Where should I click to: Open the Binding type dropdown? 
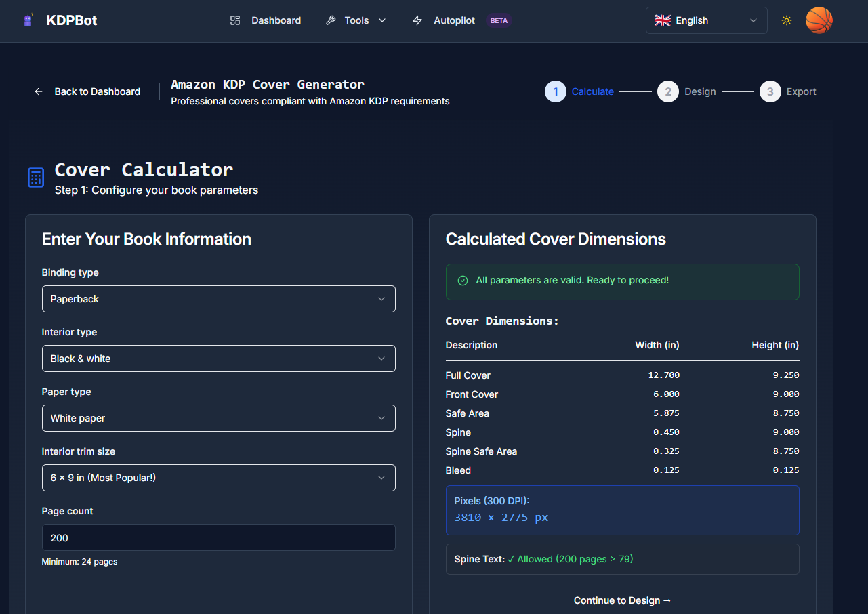click(218, 299)
